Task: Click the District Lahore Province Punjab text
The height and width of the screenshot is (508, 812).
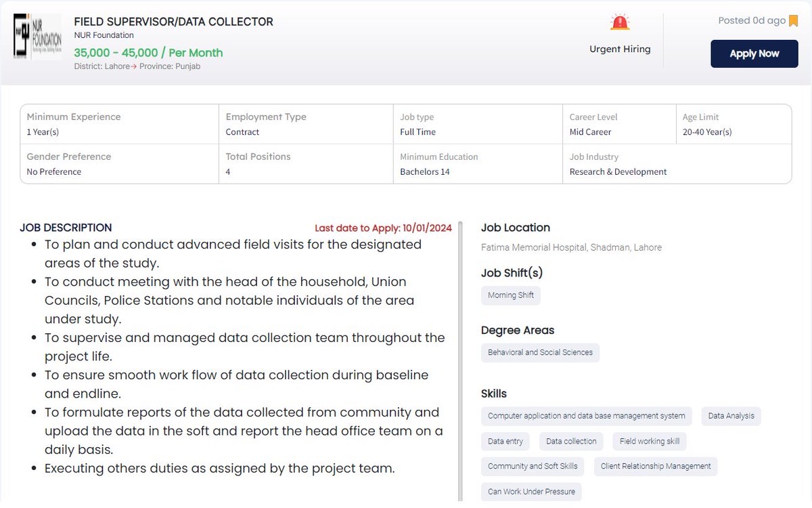Action: pyautogui.click(x=137, y=66)
